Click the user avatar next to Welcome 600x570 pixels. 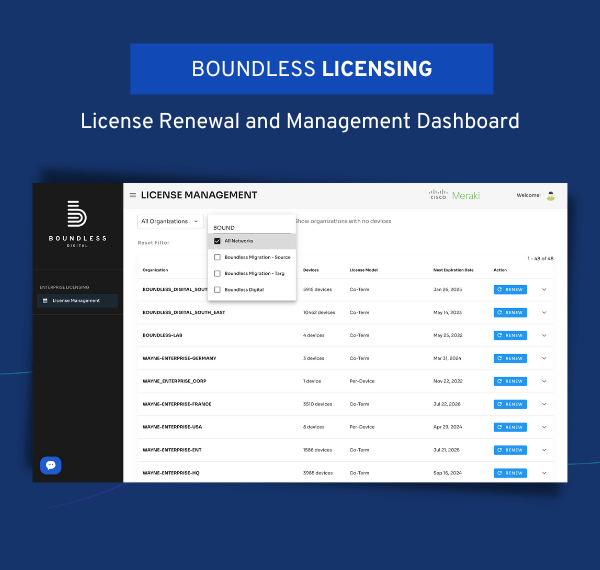[551, 196]
